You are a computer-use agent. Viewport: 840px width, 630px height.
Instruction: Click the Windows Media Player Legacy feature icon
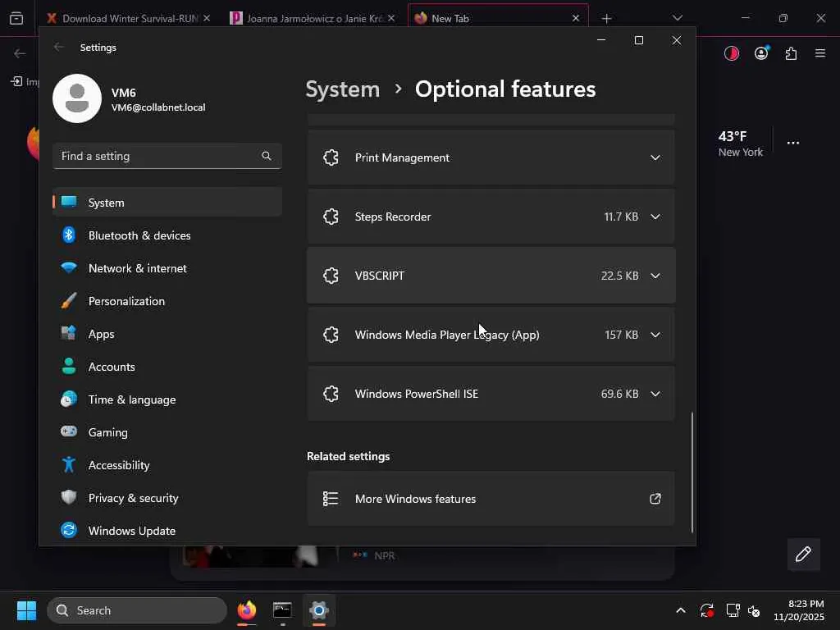(331, 335)
